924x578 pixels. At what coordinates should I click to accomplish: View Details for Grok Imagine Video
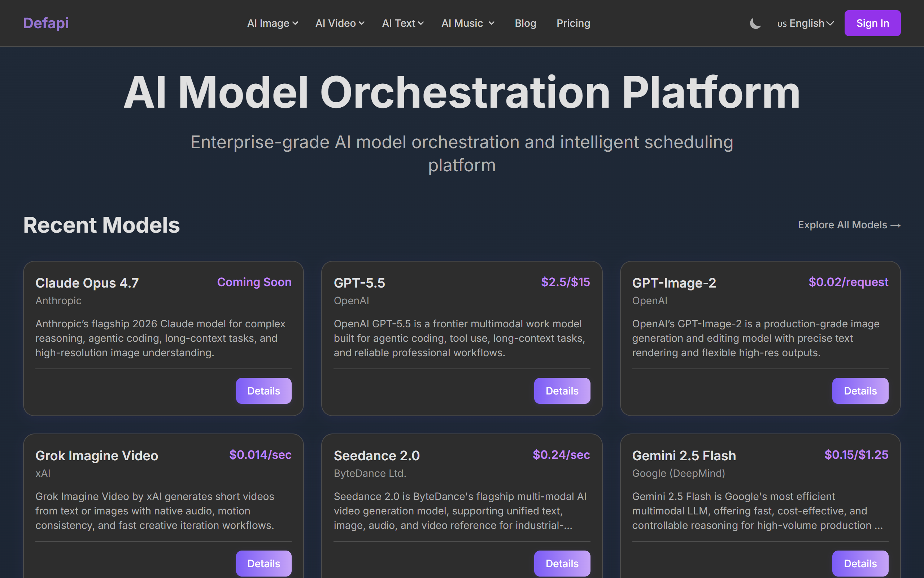pos(263,564)
